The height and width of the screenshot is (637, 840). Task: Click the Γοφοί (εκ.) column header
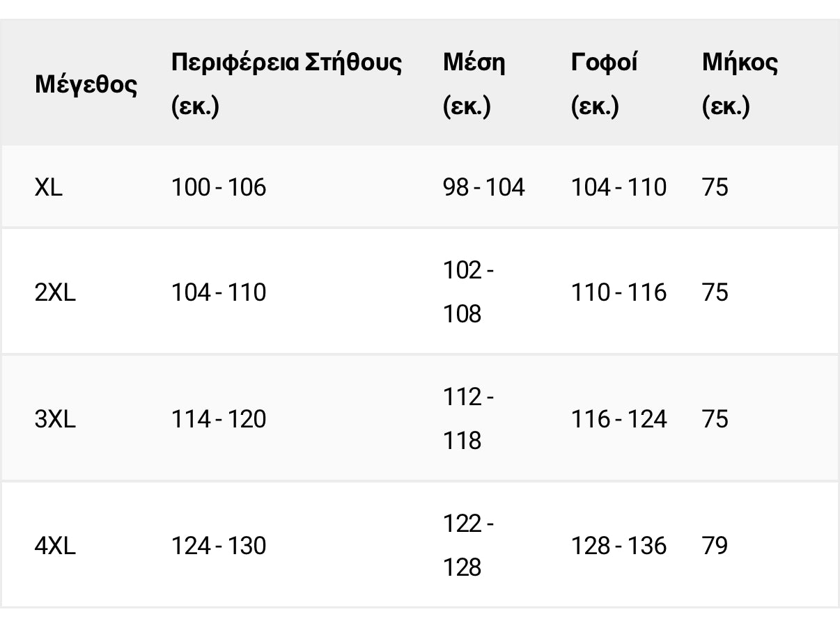point(605,85)
